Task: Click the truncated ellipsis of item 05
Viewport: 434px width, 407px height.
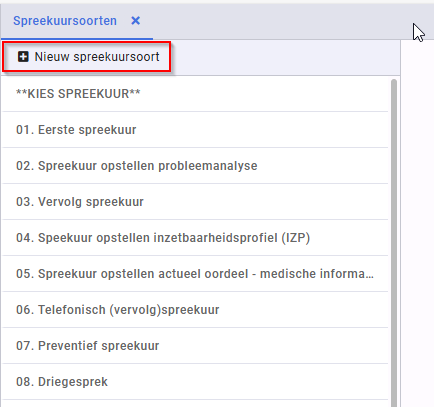Action: pos(370,274)
